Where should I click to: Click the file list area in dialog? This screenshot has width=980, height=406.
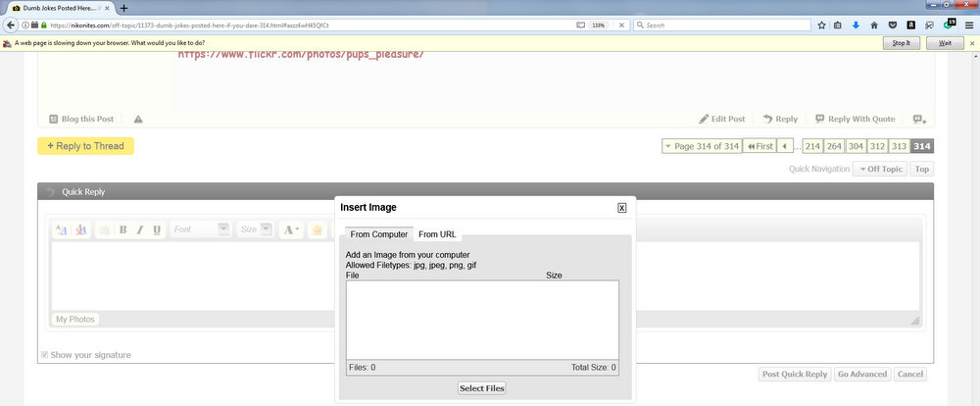tap(482, 320)
